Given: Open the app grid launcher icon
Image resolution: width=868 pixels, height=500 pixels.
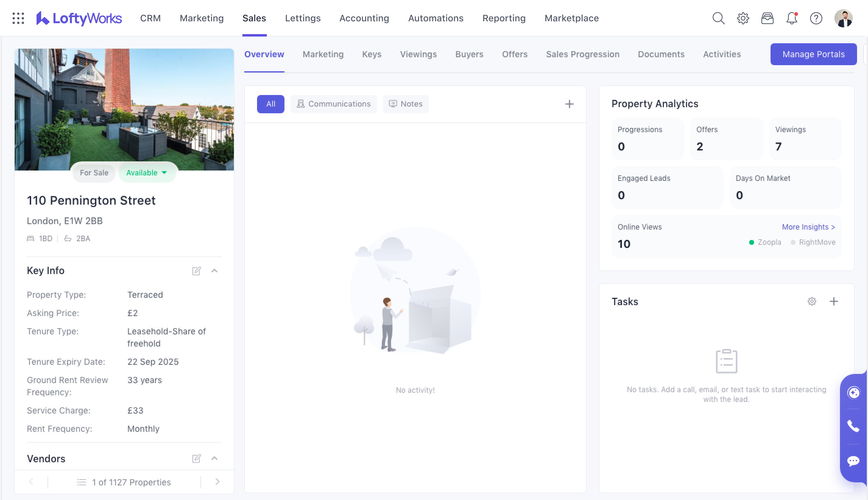Looking at the screenshot, I should (18, 18).
